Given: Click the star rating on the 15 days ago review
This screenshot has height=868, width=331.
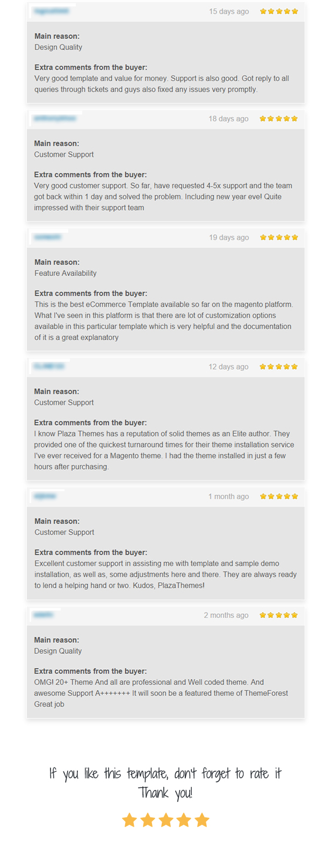Looking at the screenshot, I should click(x=279, y=11).
